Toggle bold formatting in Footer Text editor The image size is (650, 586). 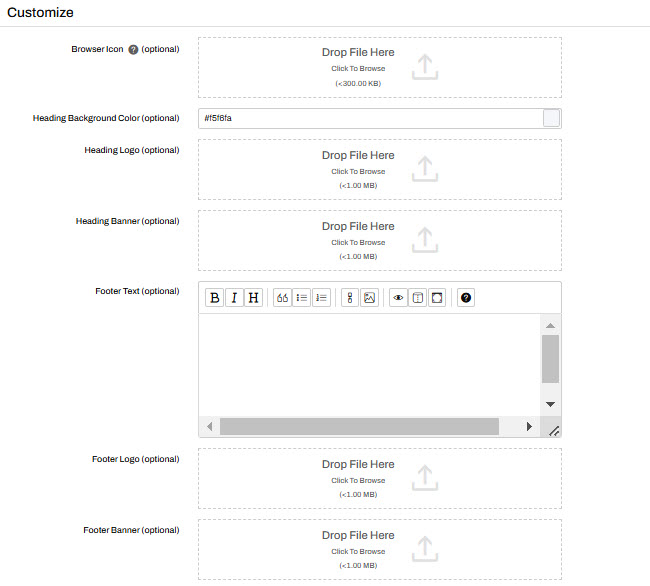tap(215, 298)
